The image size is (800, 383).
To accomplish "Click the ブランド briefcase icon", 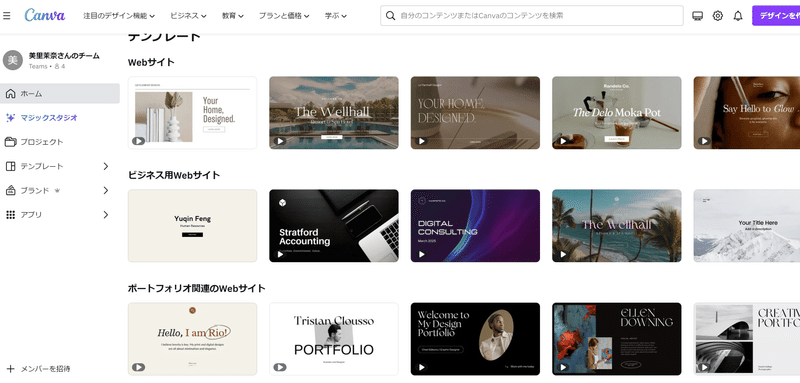I will 10,191.
